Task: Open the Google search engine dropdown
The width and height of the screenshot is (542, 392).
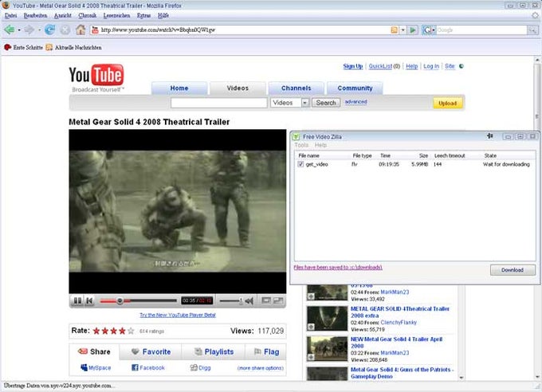Action: pos(434,30)
